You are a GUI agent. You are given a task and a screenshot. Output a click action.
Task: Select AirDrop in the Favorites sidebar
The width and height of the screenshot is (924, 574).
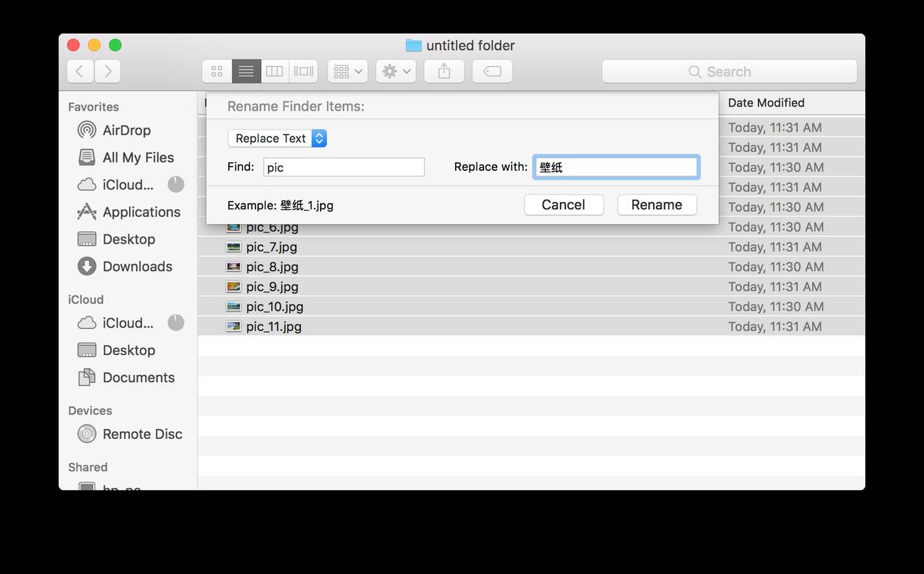tap(126, 130)
